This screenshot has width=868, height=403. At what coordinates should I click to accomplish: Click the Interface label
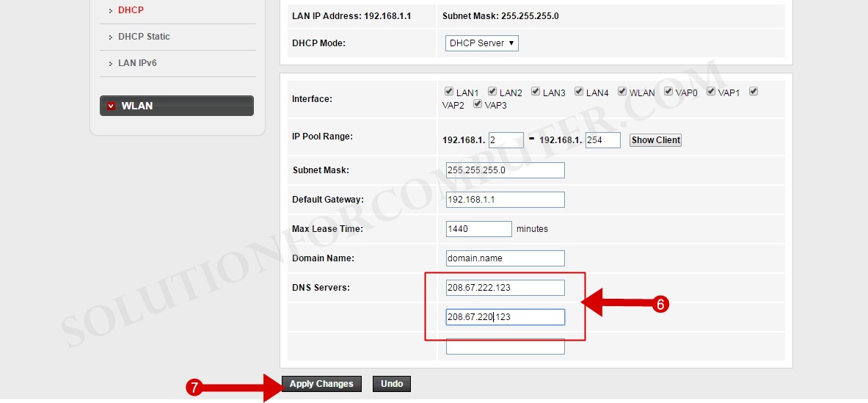[x=313, y=99]
